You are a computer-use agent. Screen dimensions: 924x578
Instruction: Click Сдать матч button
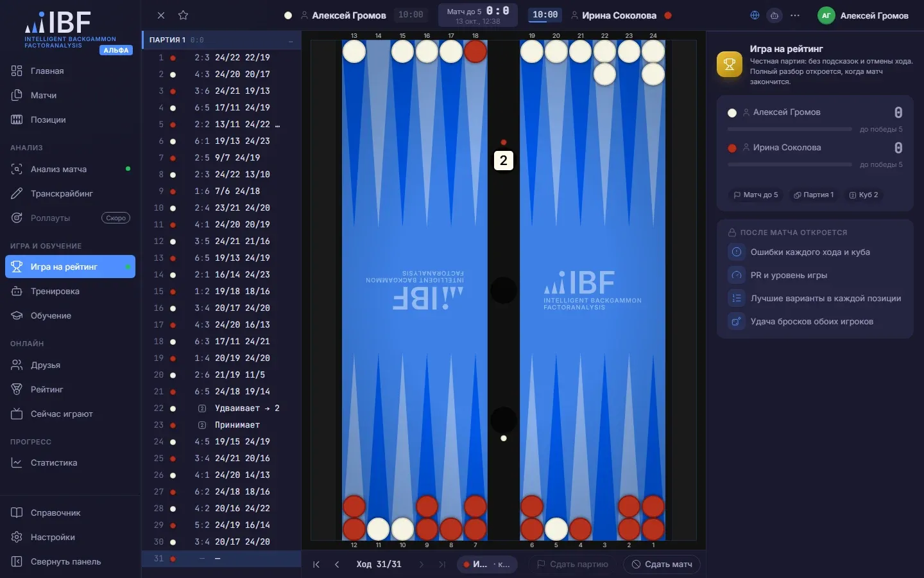[662, 565]
